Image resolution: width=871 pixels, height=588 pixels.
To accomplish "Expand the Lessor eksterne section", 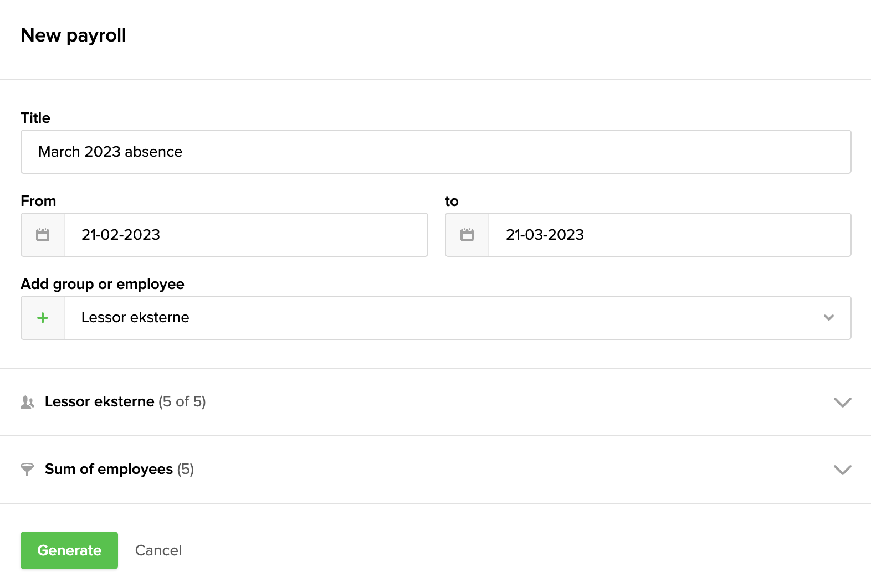I will (x=842, y=403).
